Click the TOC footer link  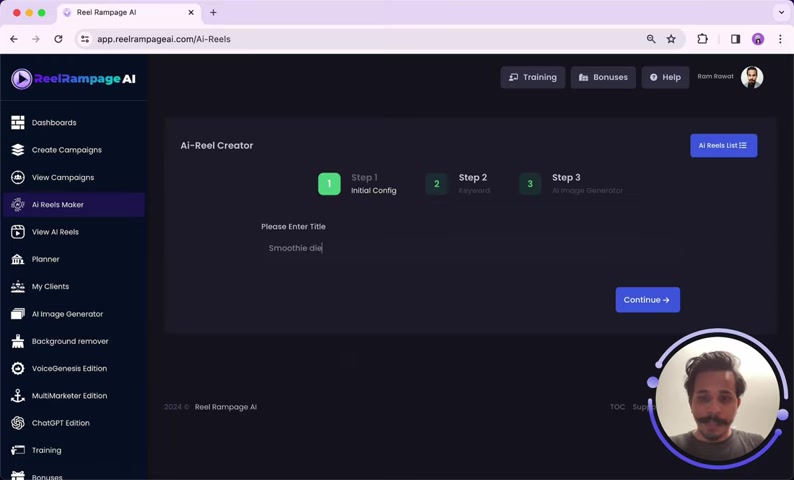tap(617, 407)
